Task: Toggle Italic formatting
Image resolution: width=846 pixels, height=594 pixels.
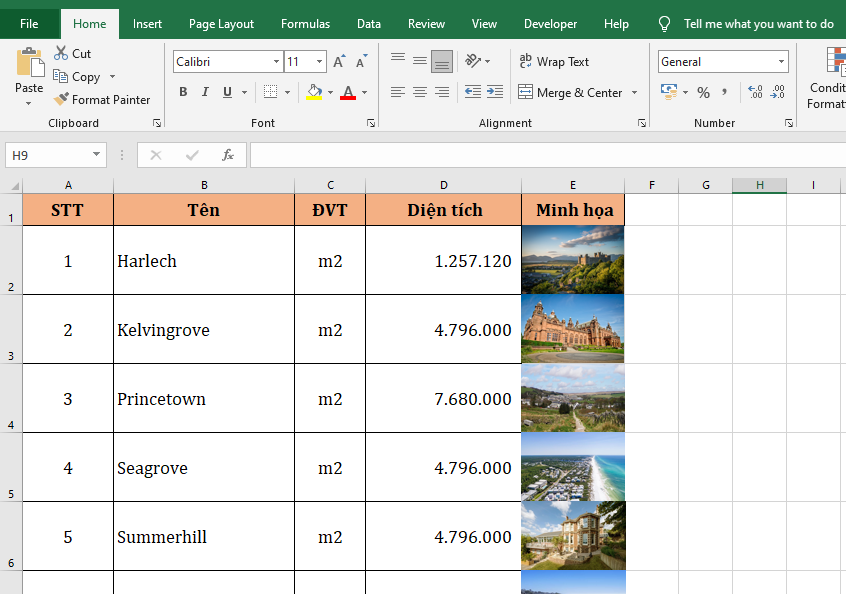Action: [205, 92]
